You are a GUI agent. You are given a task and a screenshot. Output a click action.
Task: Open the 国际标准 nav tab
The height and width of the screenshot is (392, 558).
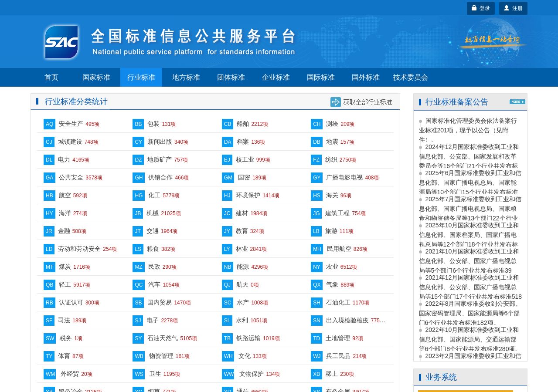(x=321, y=78)
